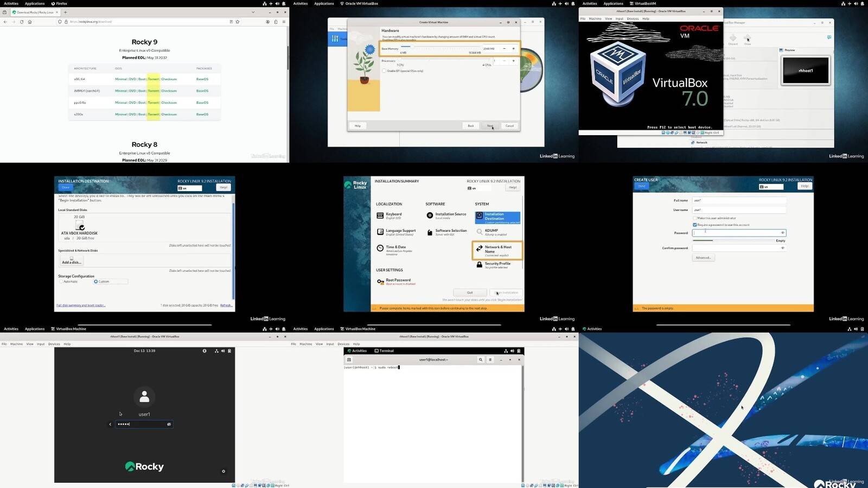The image size is (868, 488).
Task: Select the Download Rocky Firefox tab
Action: [x=35, y=12]
